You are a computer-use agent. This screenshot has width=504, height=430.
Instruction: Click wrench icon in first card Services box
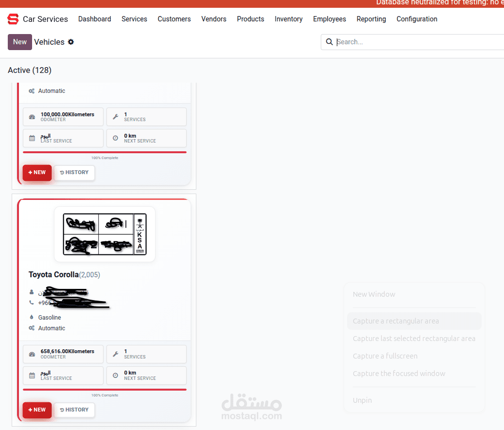click(x=115, y=117)
